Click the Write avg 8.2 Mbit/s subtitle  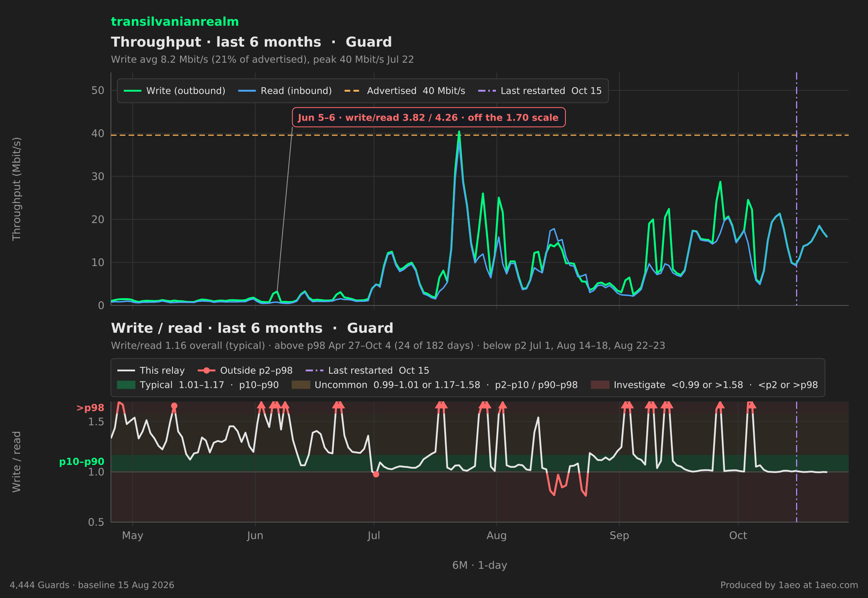click(x=262, y=59)
